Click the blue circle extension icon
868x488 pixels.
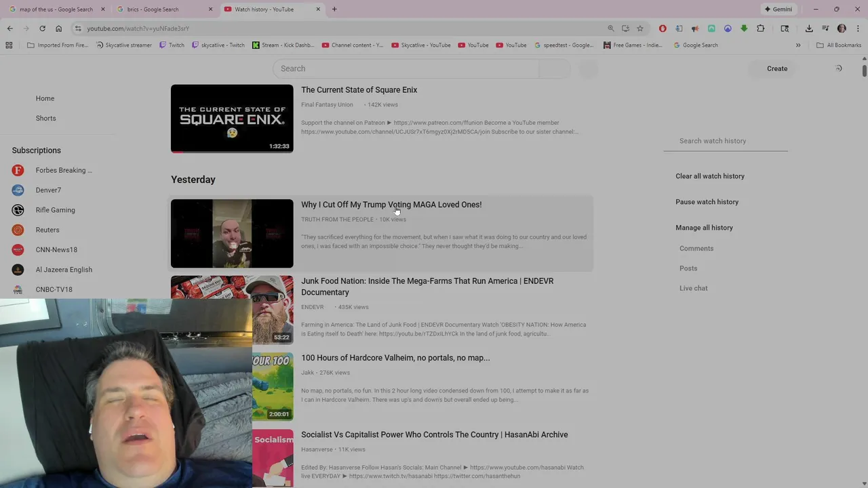(728, 28)
